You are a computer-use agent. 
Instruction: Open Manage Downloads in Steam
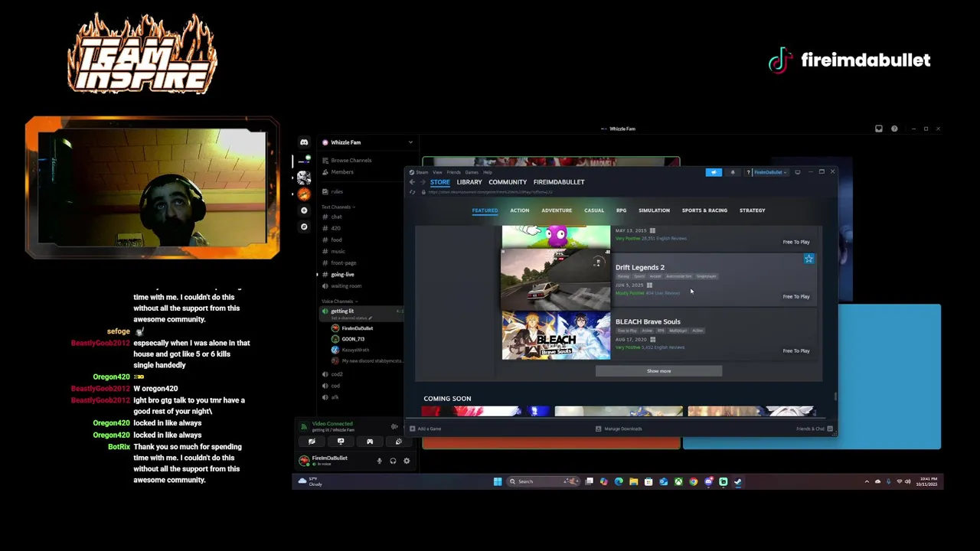(x=619, y=429)
